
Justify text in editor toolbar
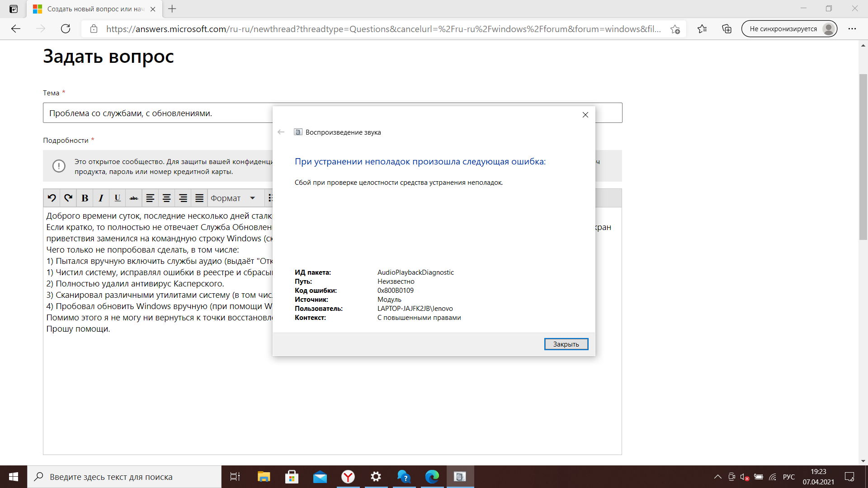pos(199,198)
